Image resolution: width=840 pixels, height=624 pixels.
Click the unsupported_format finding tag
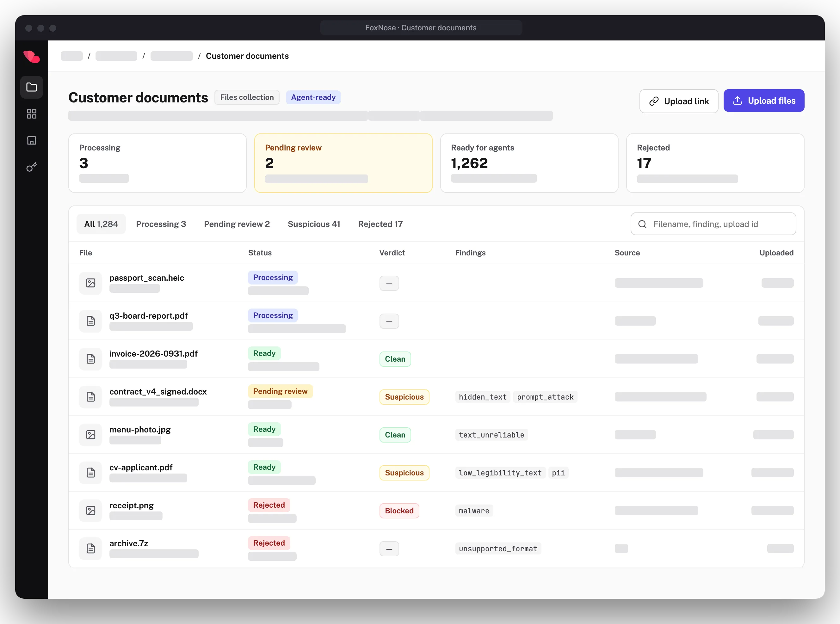498,548
